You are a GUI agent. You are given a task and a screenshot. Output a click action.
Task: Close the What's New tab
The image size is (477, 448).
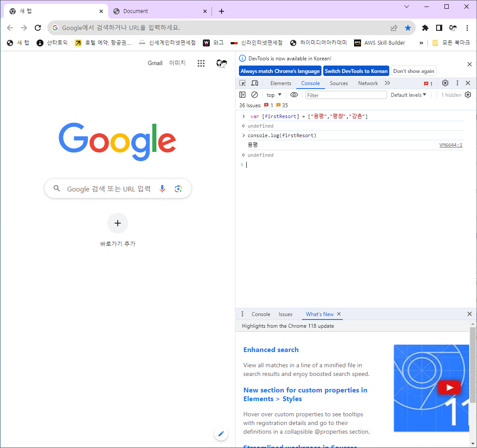coord(339,314)
